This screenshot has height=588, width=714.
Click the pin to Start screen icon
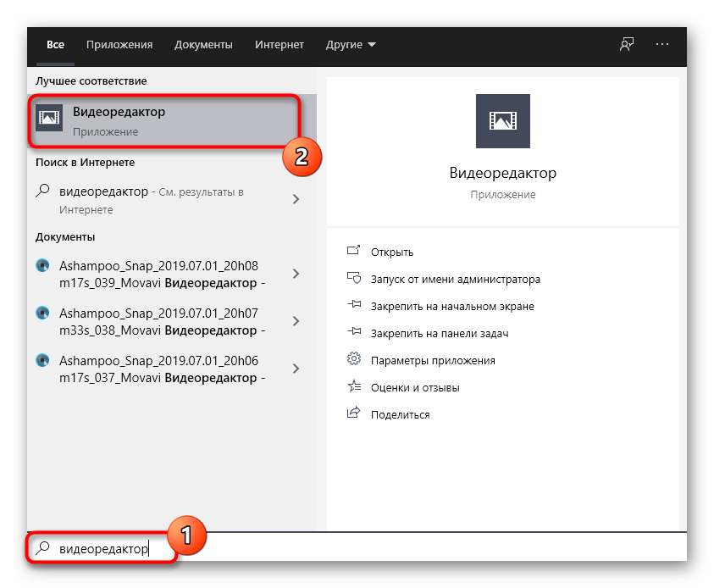click(354, 306)
